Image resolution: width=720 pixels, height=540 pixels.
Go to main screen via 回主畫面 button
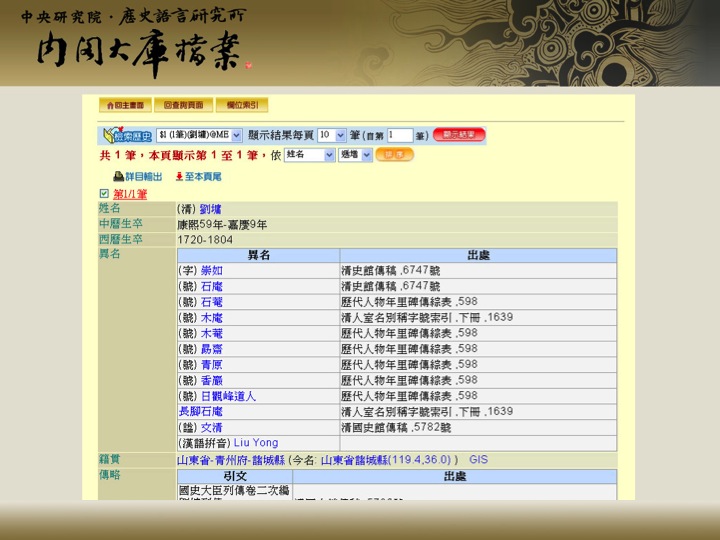(125, 105)
